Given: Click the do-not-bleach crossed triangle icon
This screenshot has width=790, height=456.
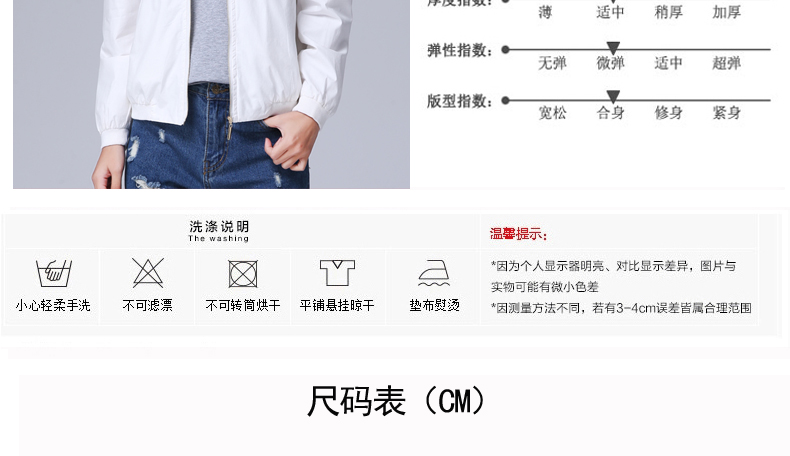Looking at the screenshot, I should (x=148, y=273).
